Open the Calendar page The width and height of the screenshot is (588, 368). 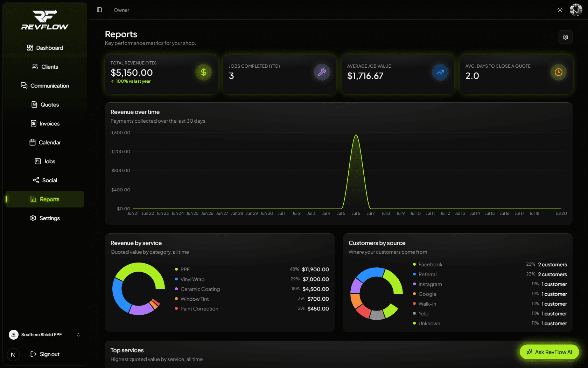tap(45, 142)
